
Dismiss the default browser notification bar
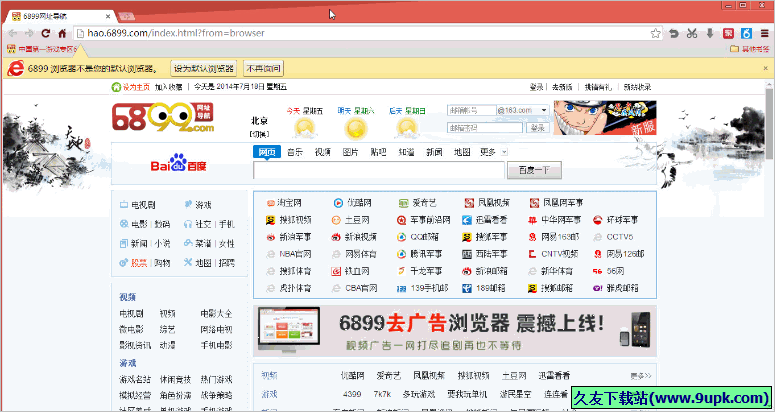tap(766, 68)
